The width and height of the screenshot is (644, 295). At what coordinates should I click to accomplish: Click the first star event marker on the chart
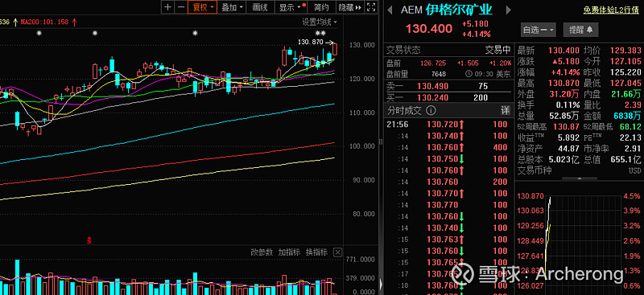39,33
